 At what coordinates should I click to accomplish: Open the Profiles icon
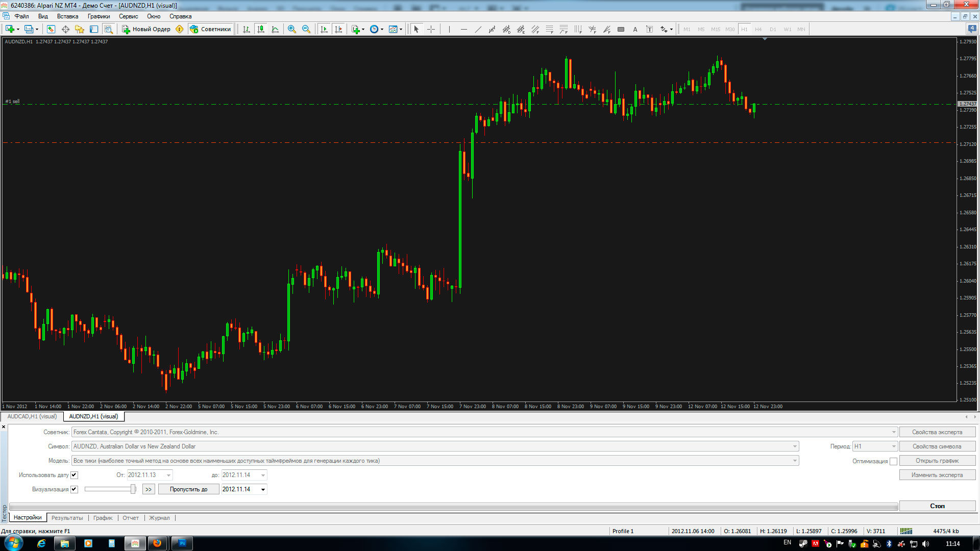[x=29, y=29]
